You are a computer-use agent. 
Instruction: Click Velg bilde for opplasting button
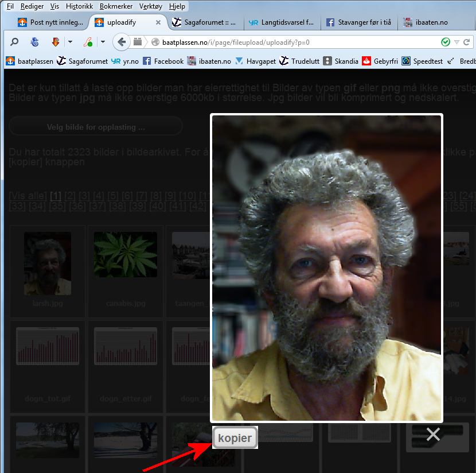point(96,127)
